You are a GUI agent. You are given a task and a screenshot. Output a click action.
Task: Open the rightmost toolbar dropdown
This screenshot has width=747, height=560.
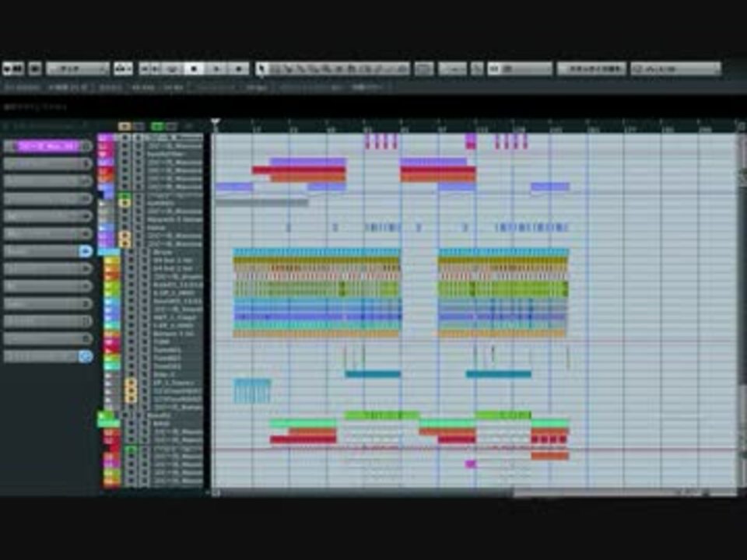(676, 69)
